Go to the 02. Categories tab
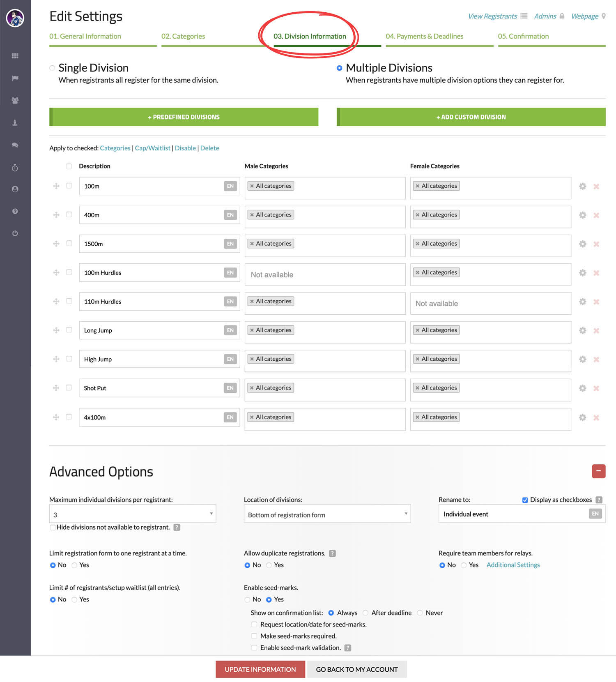Image resolution: width=616 pixels, height=682 pixels. tap(183, 36)
